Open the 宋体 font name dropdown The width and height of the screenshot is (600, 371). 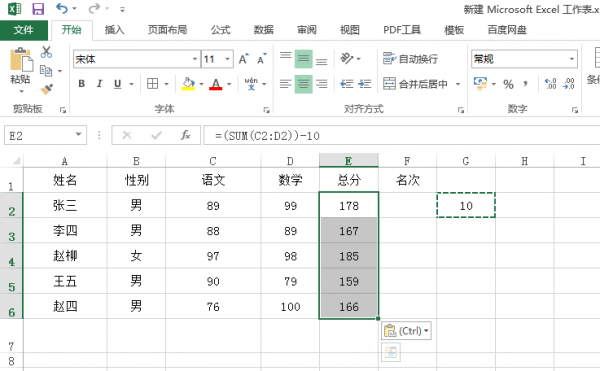(x=195, y=59)
